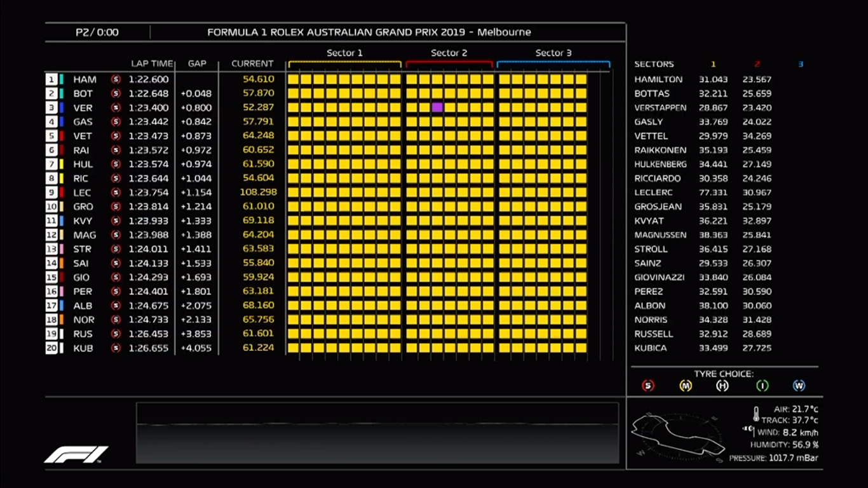The image size is (868, 488).
Task: Select the red Soft tyre legend icon
Action: pyautogui.click(x=648, y=386)
